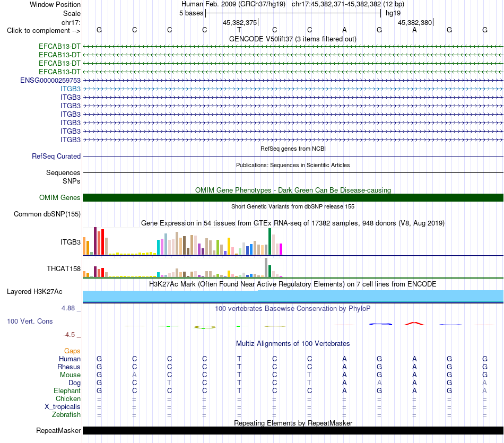Click the hg19 label next to scale bar

tap(393, 13)
